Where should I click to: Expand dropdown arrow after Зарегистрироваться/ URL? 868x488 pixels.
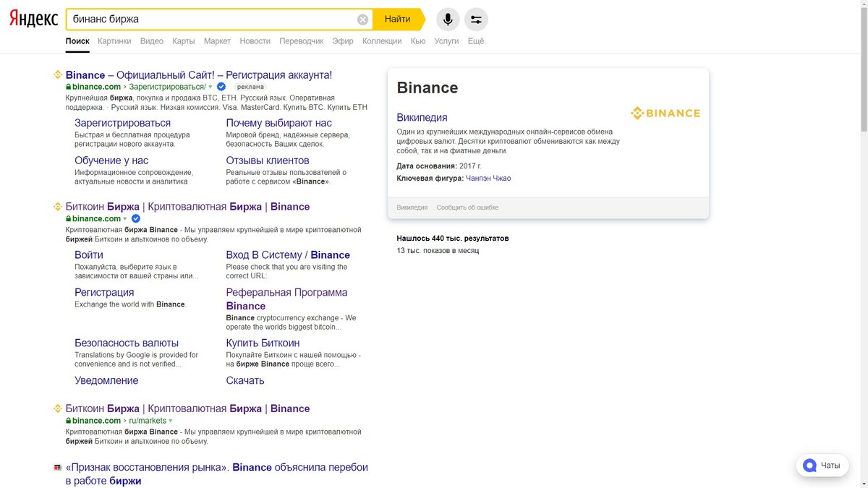coord(210,87)
